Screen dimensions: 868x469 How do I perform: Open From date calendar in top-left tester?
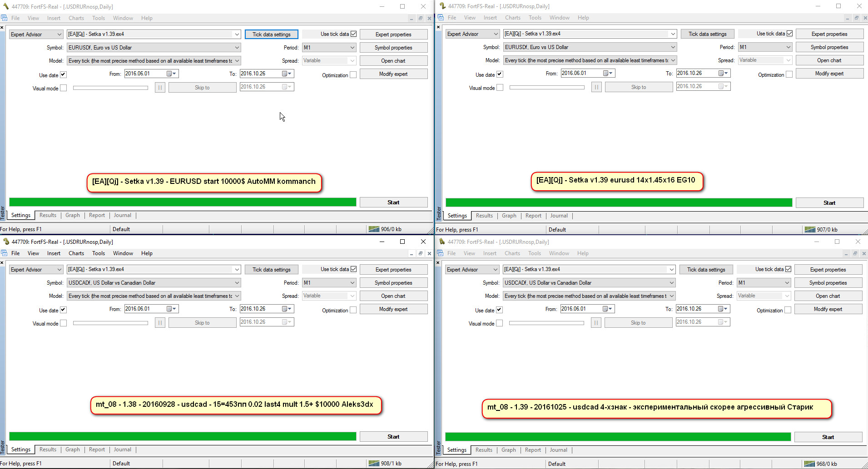coord(171,74)
